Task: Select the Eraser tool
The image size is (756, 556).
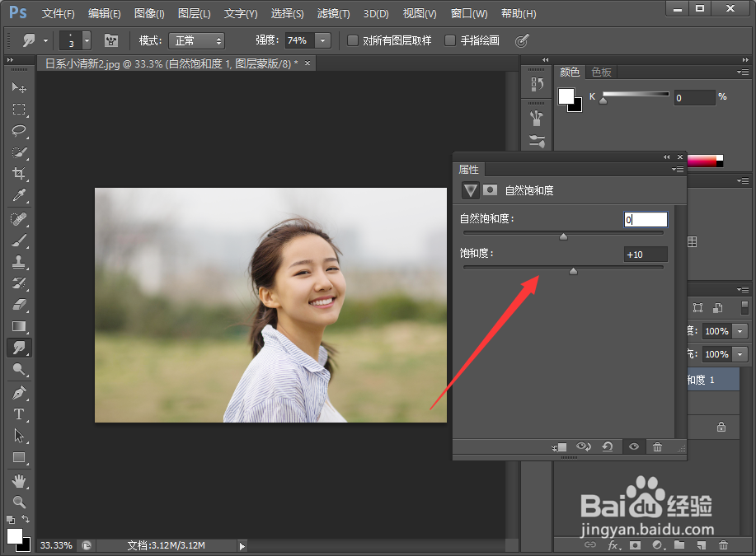Action: (19, 305)
